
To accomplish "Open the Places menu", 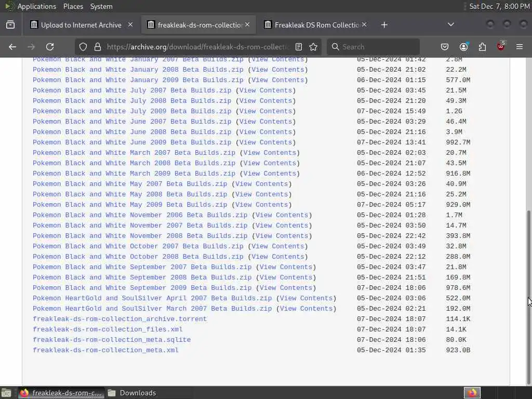I will coord(73,6).
